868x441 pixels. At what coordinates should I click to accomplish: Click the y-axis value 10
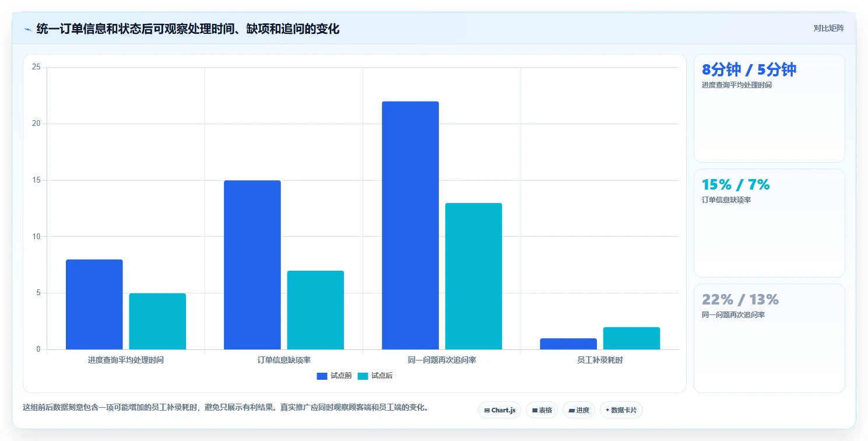[x=36, y=237]
